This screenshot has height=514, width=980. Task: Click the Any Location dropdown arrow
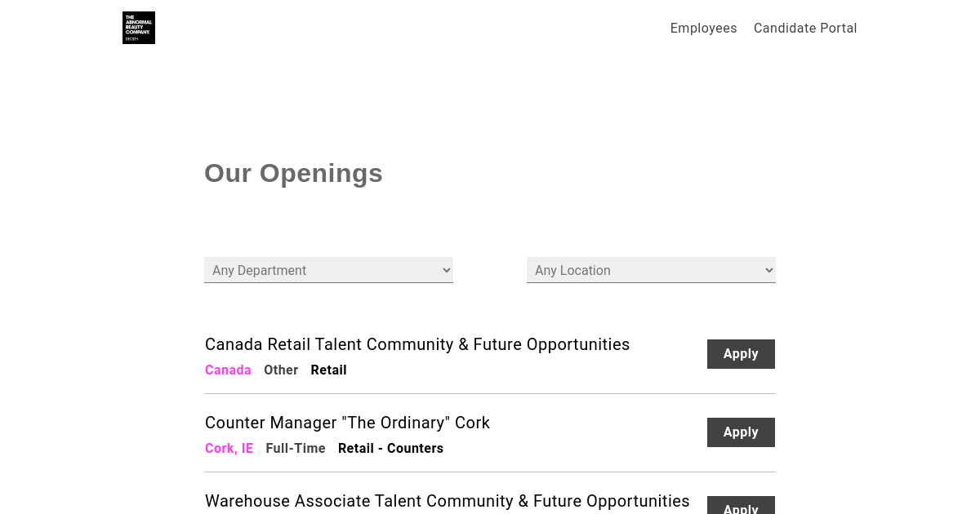pyautogui.click(x=768, y=270)
